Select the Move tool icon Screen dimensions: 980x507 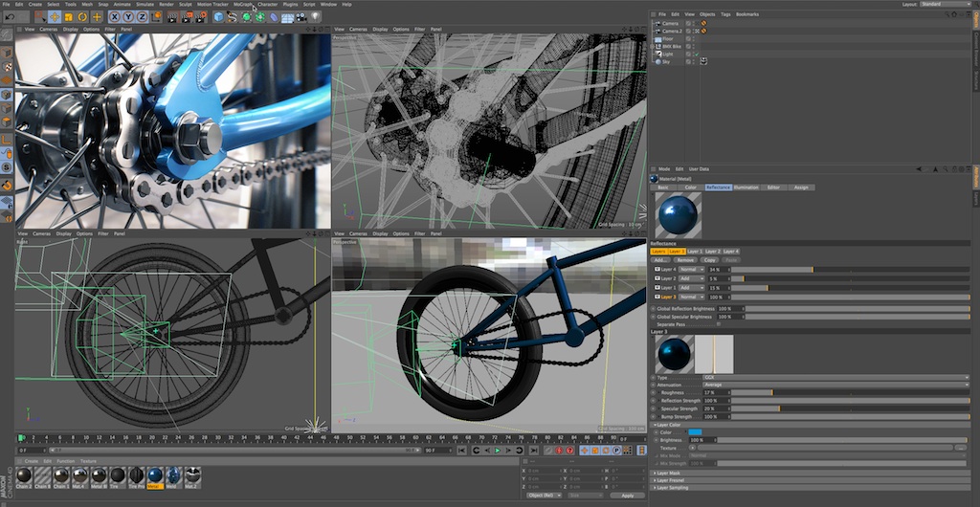tap(55, 17)
